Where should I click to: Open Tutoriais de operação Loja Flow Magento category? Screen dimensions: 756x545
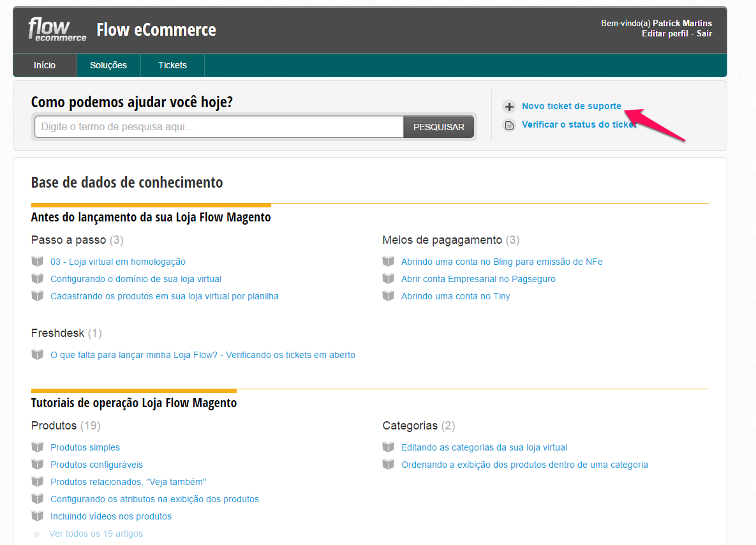pos(134,403)
